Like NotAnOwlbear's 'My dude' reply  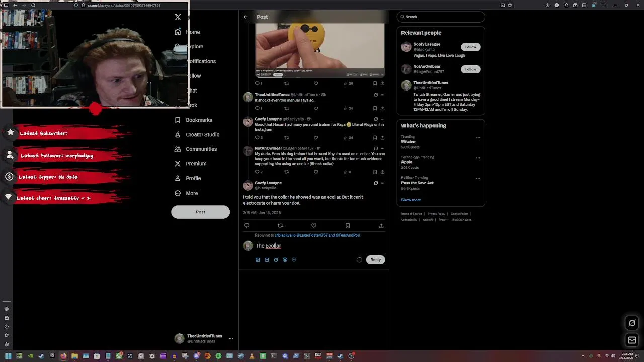click(x=316, y=172)
